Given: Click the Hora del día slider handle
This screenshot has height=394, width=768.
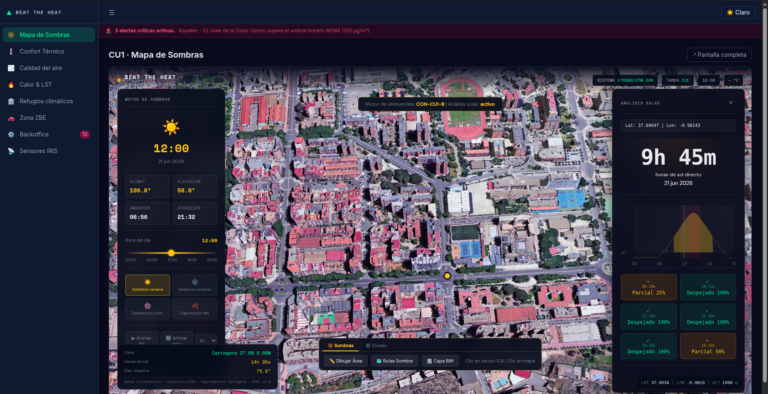Looking at the screenshot, I should (x=171, y=253).
